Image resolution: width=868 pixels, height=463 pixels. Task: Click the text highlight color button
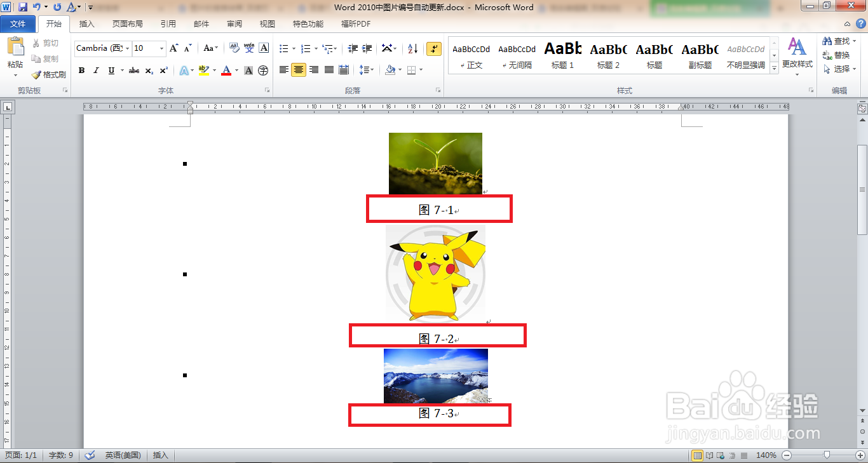tap(203, 70)
